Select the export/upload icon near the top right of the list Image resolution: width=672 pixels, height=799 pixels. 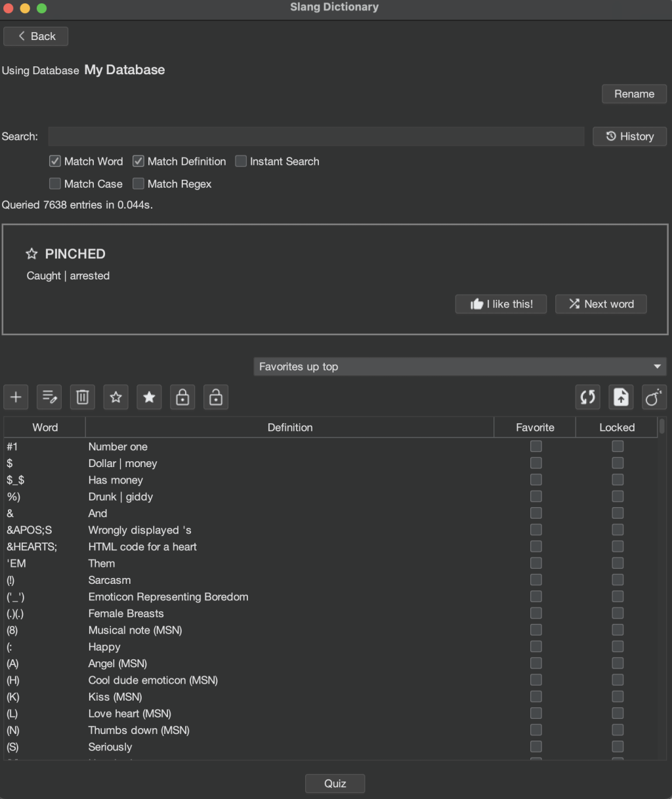click(620, 397)
